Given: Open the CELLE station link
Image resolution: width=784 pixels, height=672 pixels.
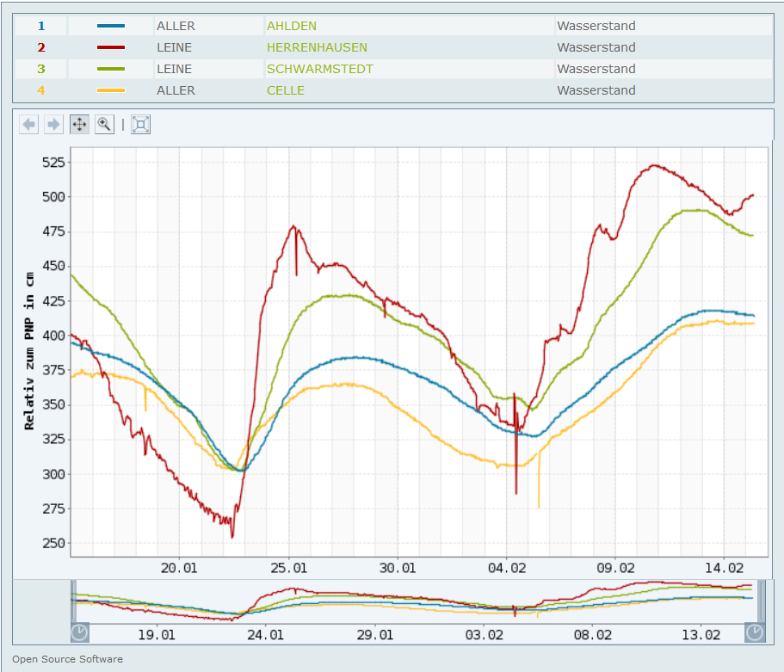Looking at the screenshot, I should [x=285, y=90].
